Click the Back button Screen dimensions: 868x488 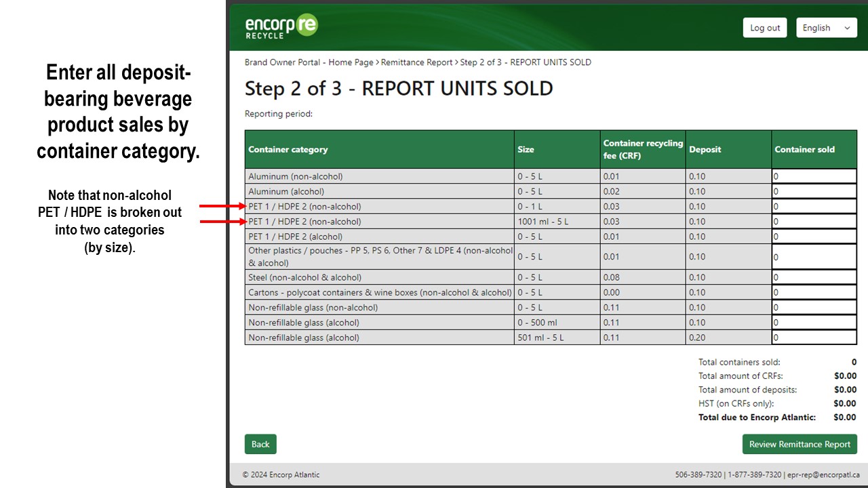[x=260, y=444]
